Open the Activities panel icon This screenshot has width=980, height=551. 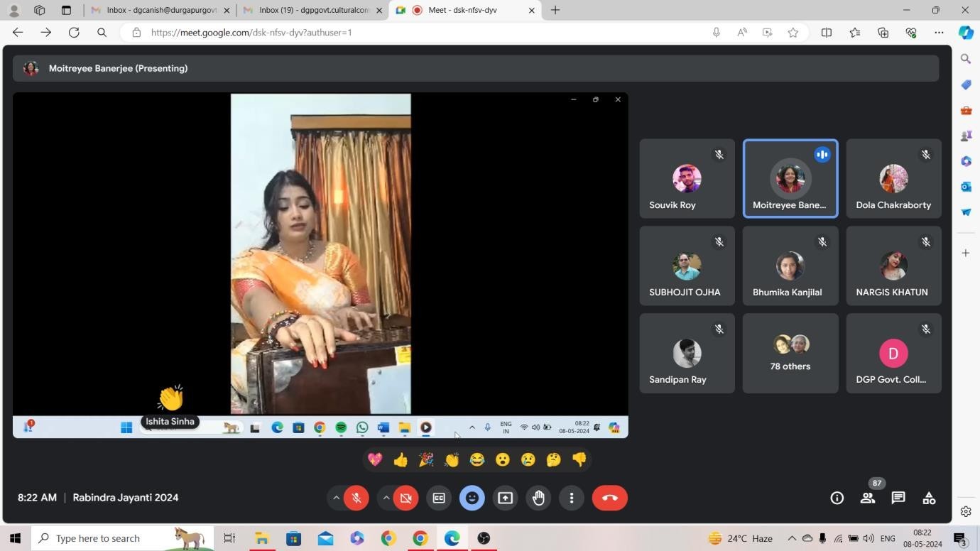click(929, 498)
